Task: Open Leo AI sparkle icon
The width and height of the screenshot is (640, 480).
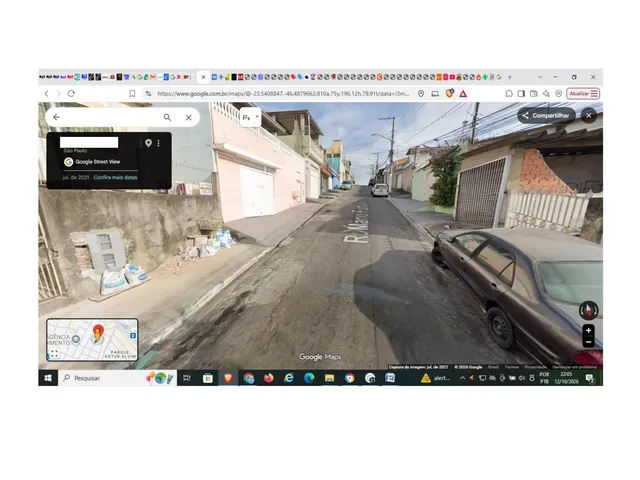Action: (x=546, y=93)
